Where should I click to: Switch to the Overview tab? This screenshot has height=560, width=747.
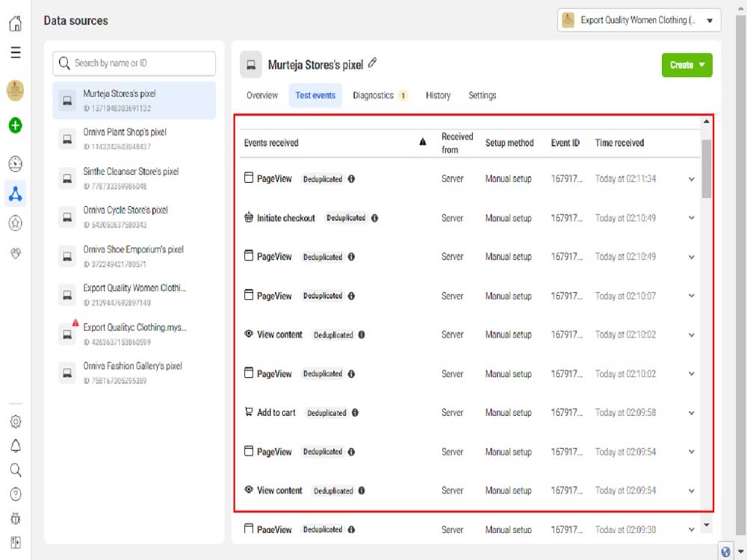(x=262, y=96)
